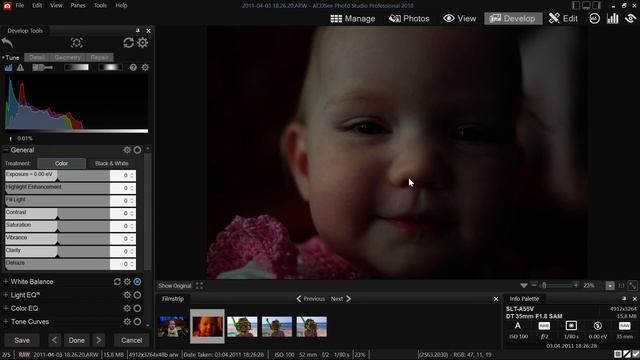Open develop settings gear at panel top
This screenshot has width=640, height=360.
click(142, 42)
